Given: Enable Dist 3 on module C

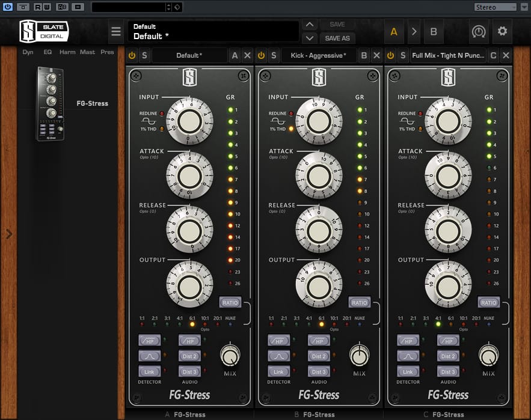Looking at the screenshot, I should 448,371.
